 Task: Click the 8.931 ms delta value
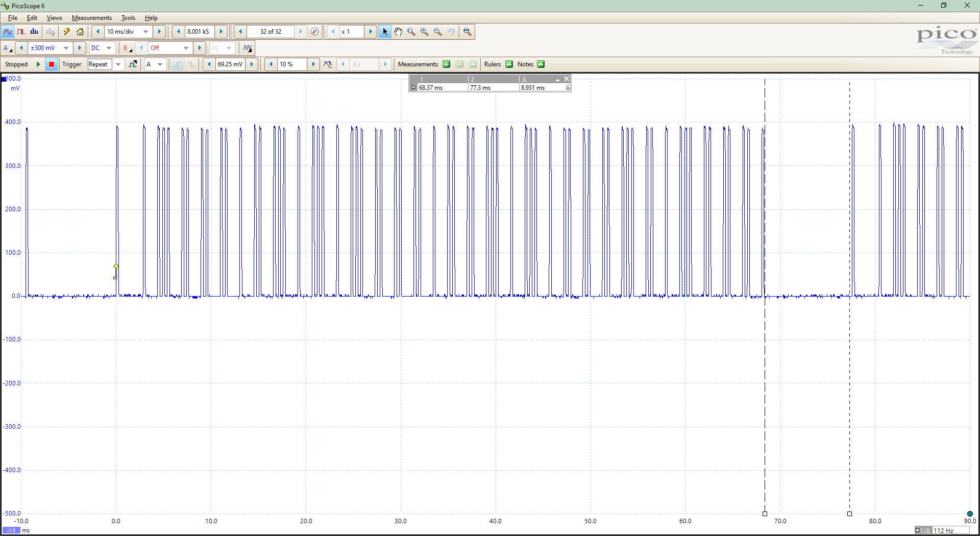pos(533,88)
